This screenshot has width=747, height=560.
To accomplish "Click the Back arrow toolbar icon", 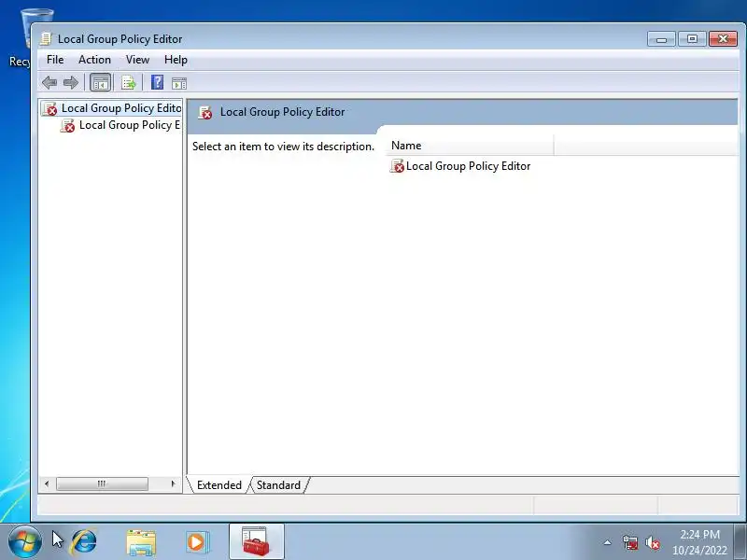I will pos(49,83).
